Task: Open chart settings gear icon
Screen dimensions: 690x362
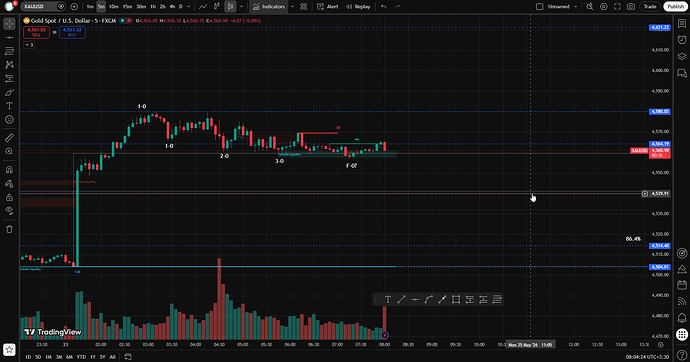Action: pyautogui.click(x=604, y=7)
